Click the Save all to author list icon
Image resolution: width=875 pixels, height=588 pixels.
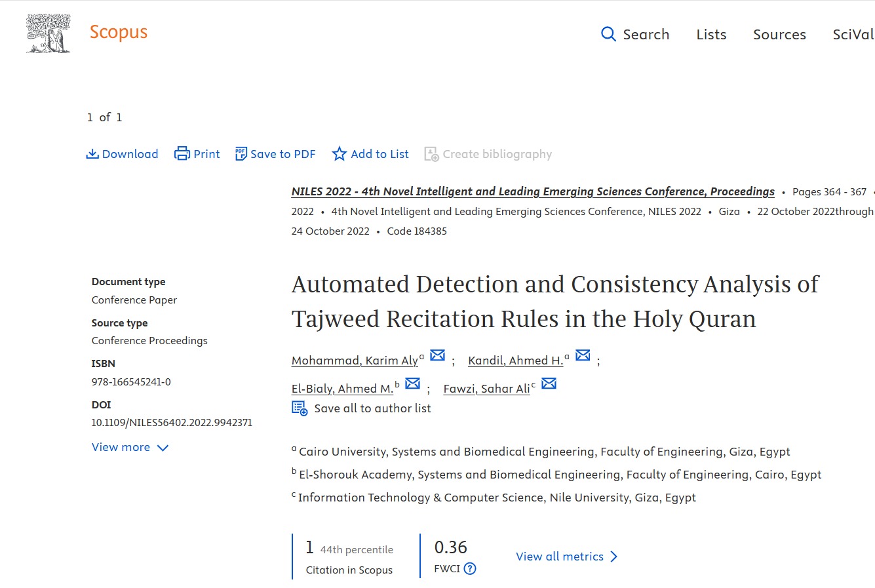[x=300, y=408]
